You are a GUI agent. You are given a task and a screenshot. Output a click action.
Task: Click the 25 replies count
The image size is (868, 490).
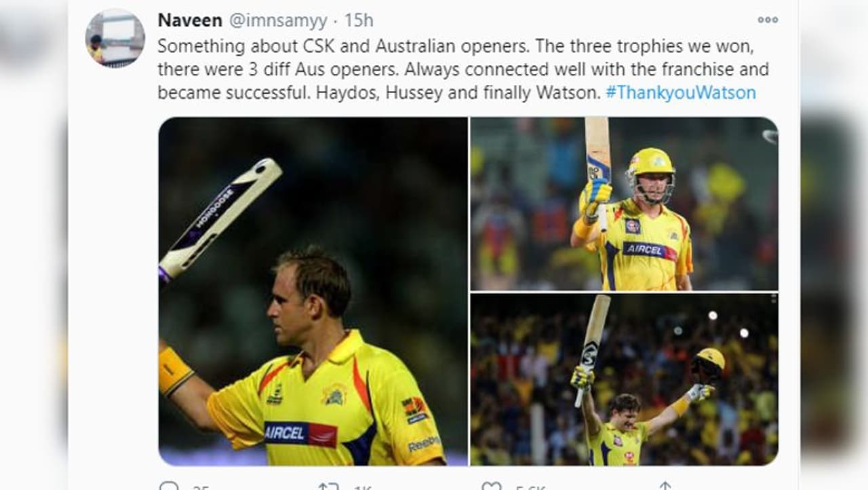click(x=201, y=487)
